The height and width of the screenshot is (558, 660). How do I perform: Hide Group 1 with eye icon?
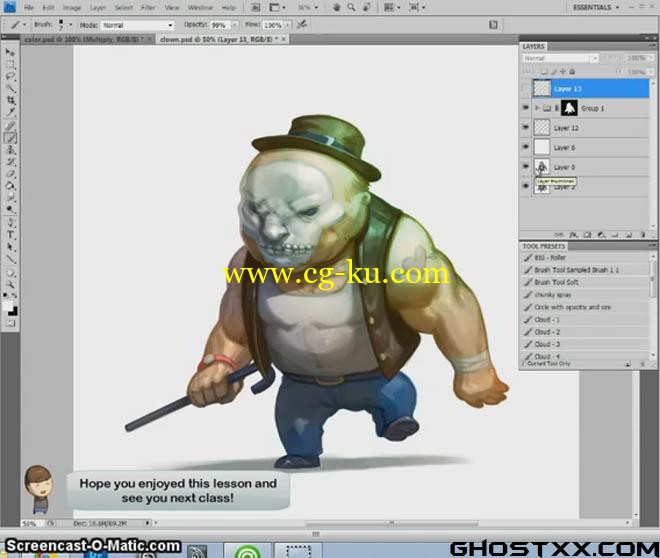[x=525, y=108]
